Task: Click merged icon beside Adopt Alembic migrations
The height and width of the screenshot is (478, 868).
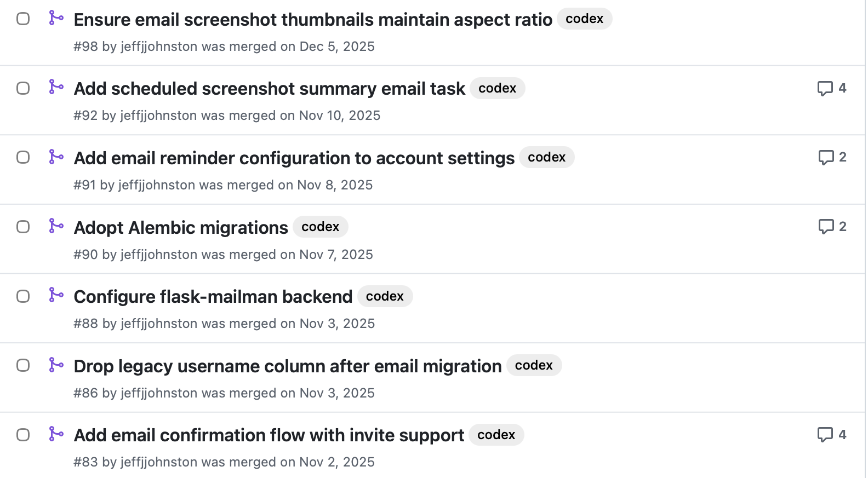Action: (56, 226)
